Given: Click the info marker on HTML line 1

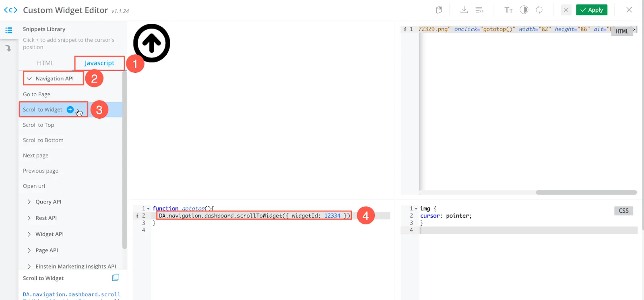Looking at the screenshot, I should 405,29.
